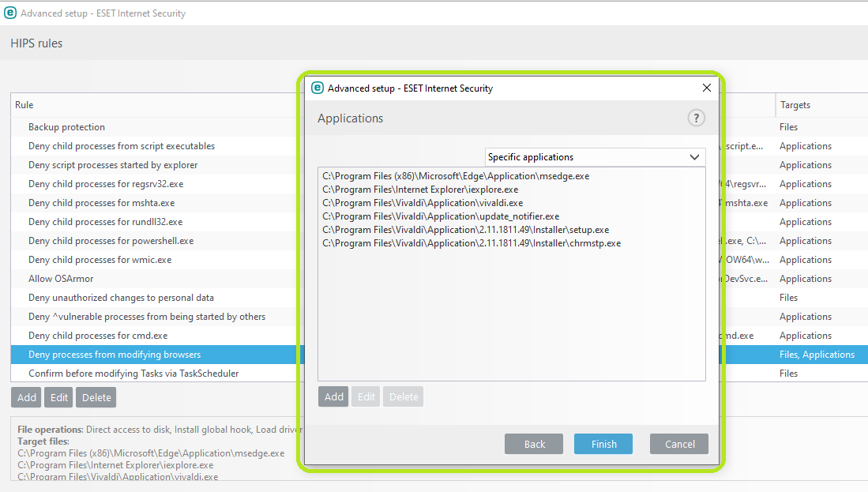Image resolution: width=868 pixels, height=492 pixels.
Task: Select vivaldi.exe path in applications list
Action: coord(423,203)
